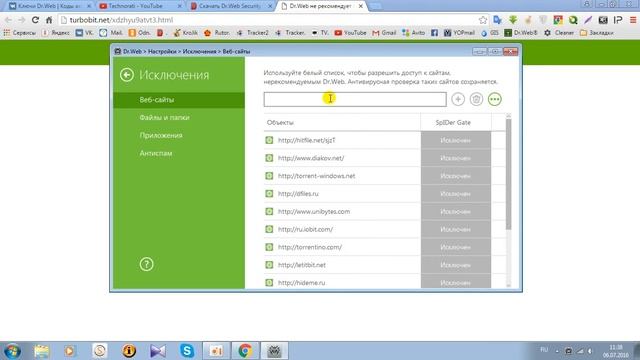Screen dimensions: 640x360
Task: Reload the page in Chrome
Action: pos(36,20)
